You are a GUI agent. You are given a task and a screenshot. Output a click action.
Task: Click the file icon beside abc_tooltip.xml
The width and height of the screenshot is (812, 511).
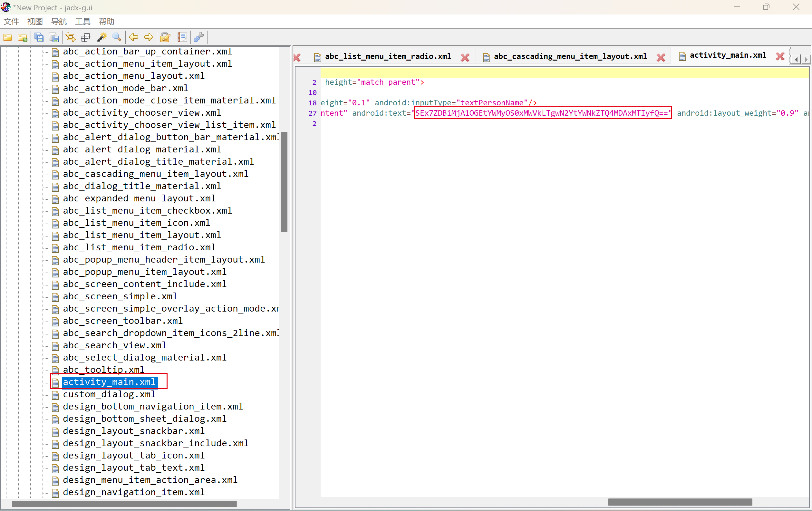pos(56,370)
